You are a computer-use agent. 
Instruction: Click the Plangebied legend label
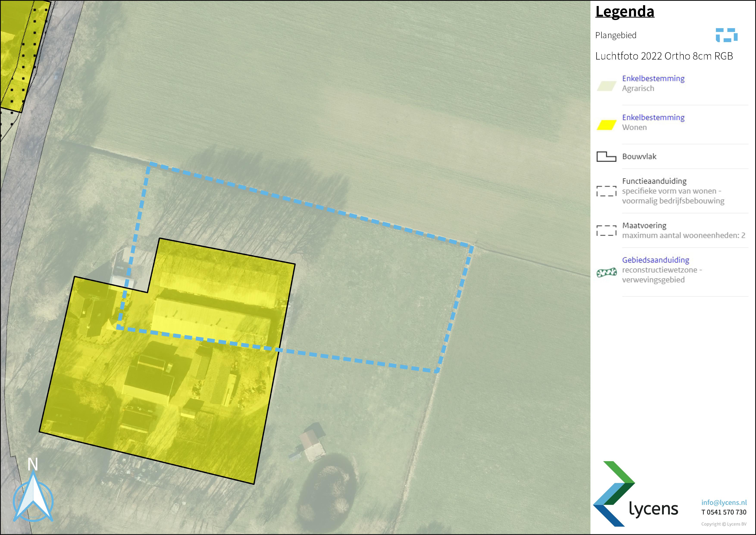tap(616, 35)
